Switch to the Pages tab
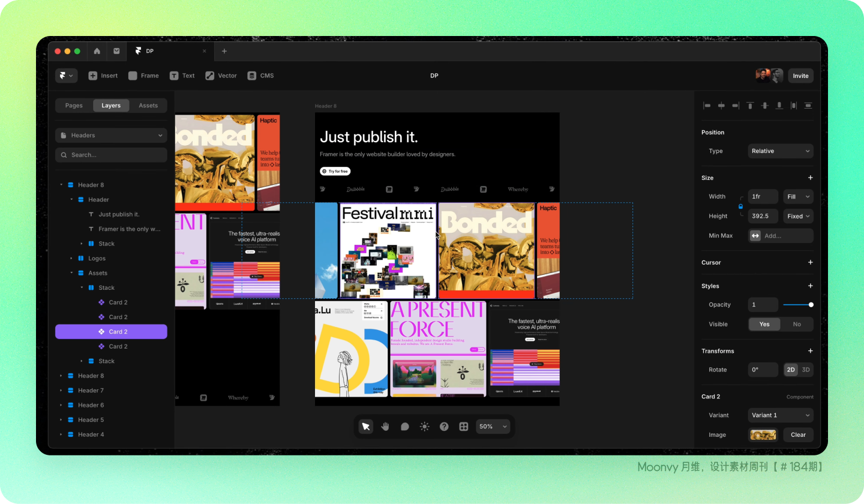This screenshot has width=864, height=504. point(74,106)
